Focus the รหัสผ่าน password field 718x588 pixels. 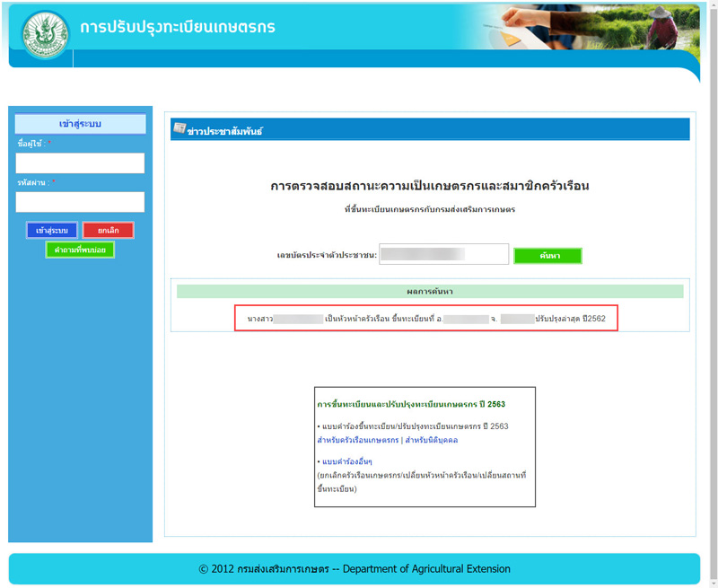coord(80,202)
